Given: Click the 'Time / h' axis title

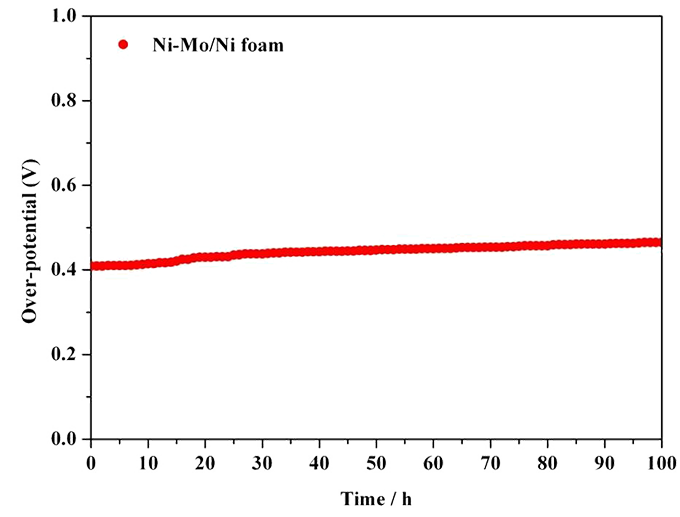Looking at the screenshot, I should click(x=376, y=499).
